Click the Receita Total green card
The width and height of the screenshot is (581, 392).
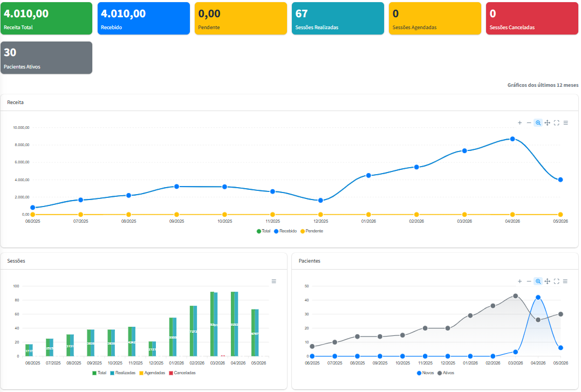(46, 18)
